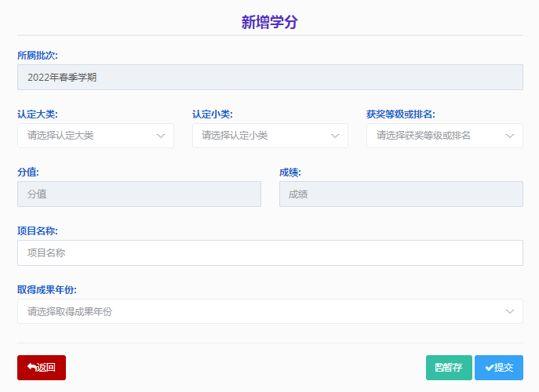The height and width of the screenshot is (392, 539).
Task: Click the 2022年春季学期 batch field
Action: (270, 77)
